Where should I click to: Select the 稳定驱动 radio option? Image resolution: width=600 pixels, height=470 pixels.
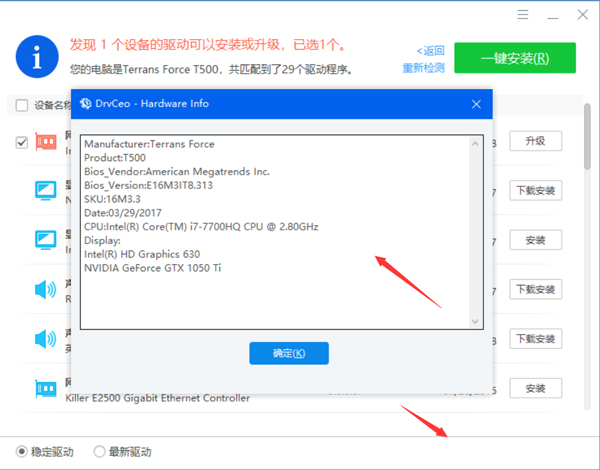coord(44,452)
